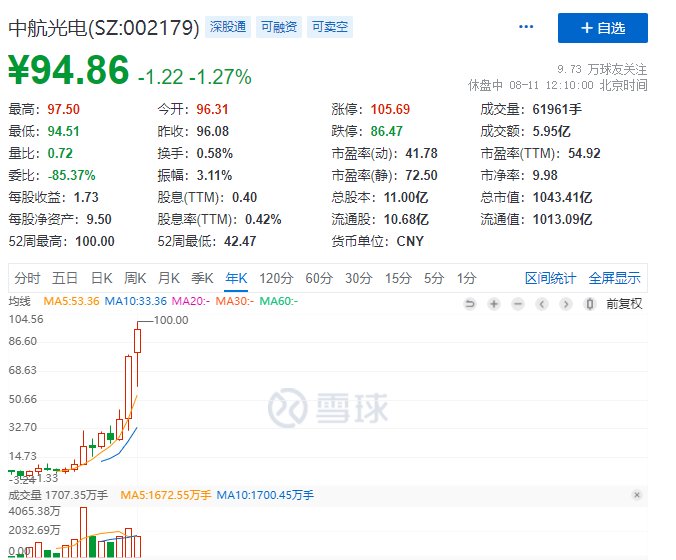The width and height of the screenshot is (676, 560).
Task: Click the volume MA10:1700.45万手 label
Action: tap(265, 495)
